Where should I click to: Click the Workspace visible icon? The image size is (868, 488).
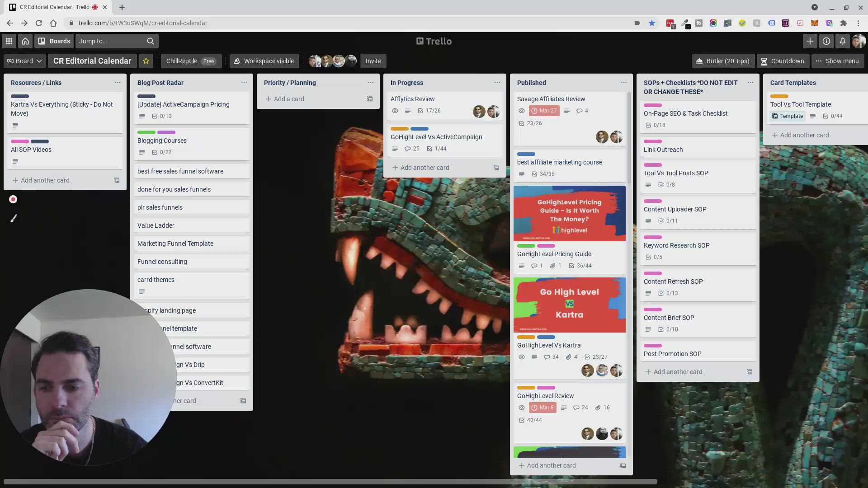(237, 61)
